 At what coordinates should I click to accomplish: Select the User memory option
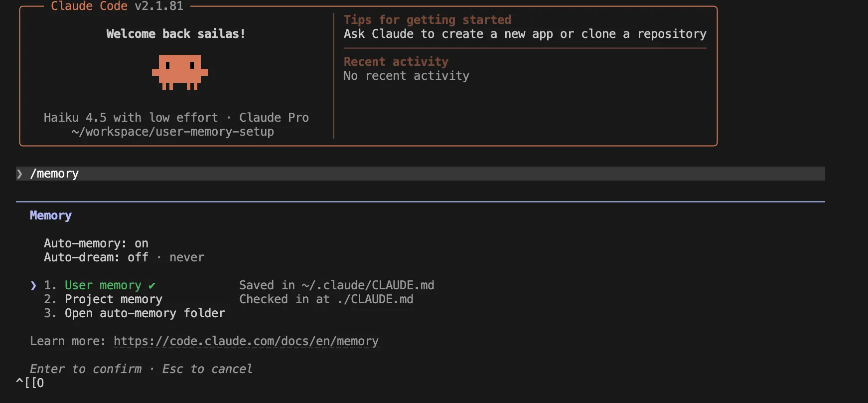(103, 285)
